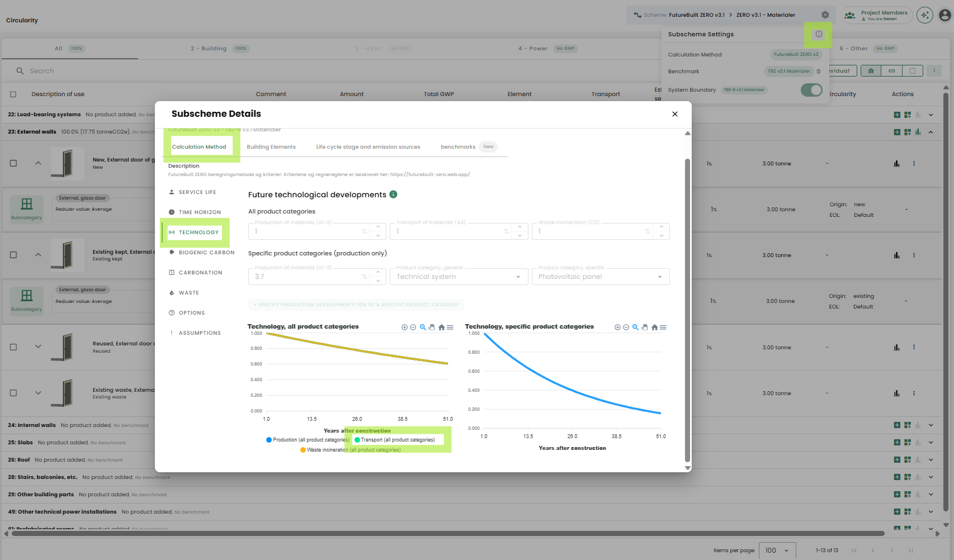Click the AI sparkle assistant icon

click(925, 15)
